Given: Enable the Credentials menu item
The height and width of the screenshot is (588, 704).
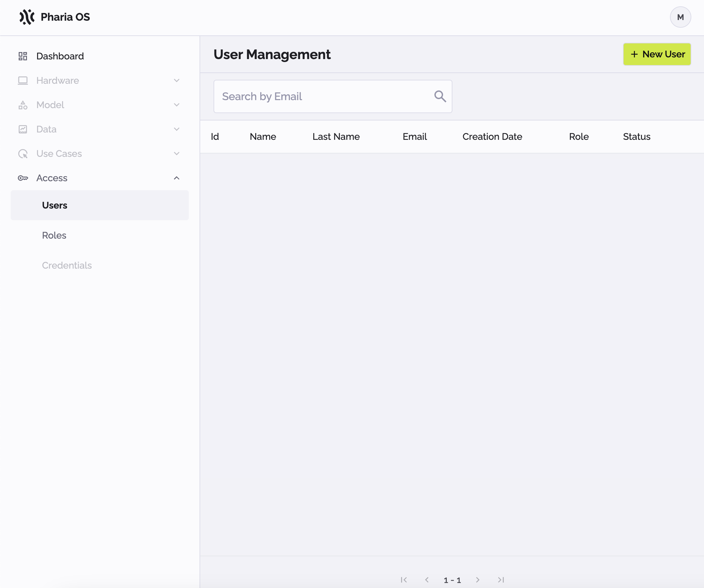Looking at the screenshot, I should coord(67,266).
